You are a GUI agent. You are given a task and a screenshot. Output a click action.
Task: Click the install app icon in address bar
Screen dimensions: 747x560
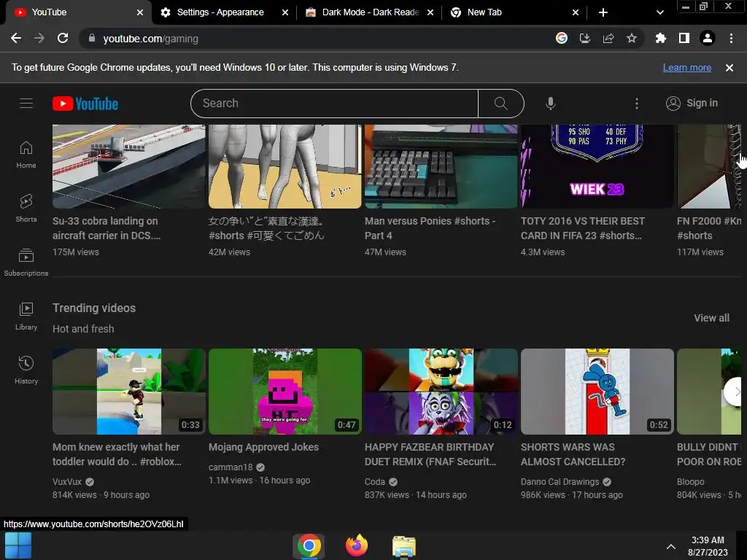(x=585, y=38)
